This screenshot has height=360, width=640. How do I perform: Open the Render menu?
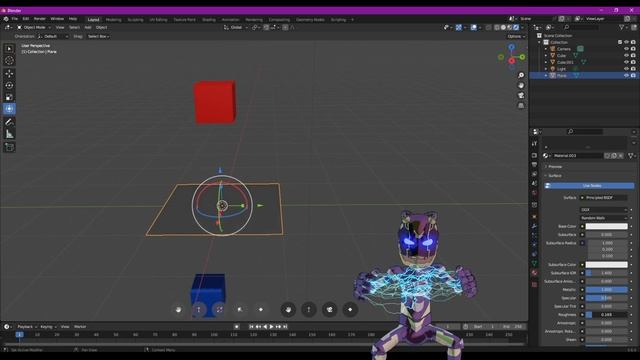click(x=40, y=19)
